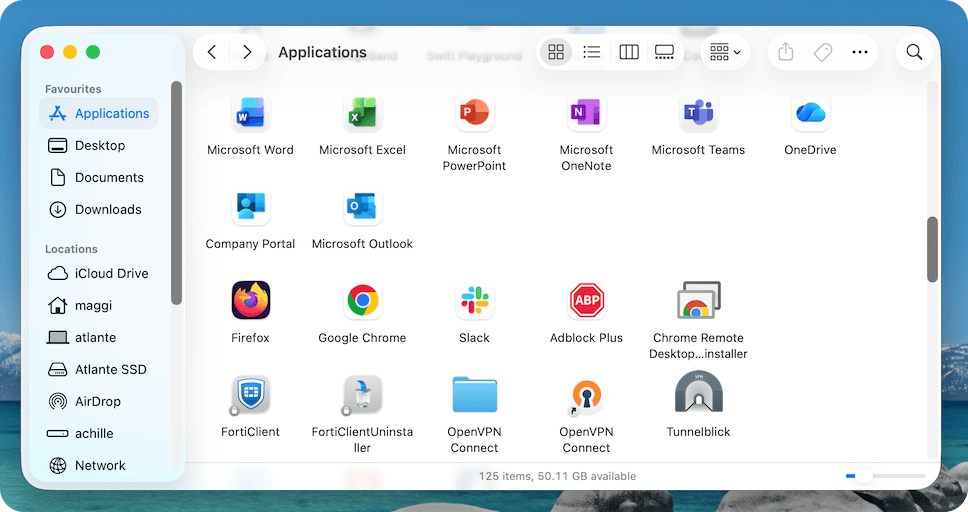
Task: Click the Share toolbar button
Action: [786, 52]
